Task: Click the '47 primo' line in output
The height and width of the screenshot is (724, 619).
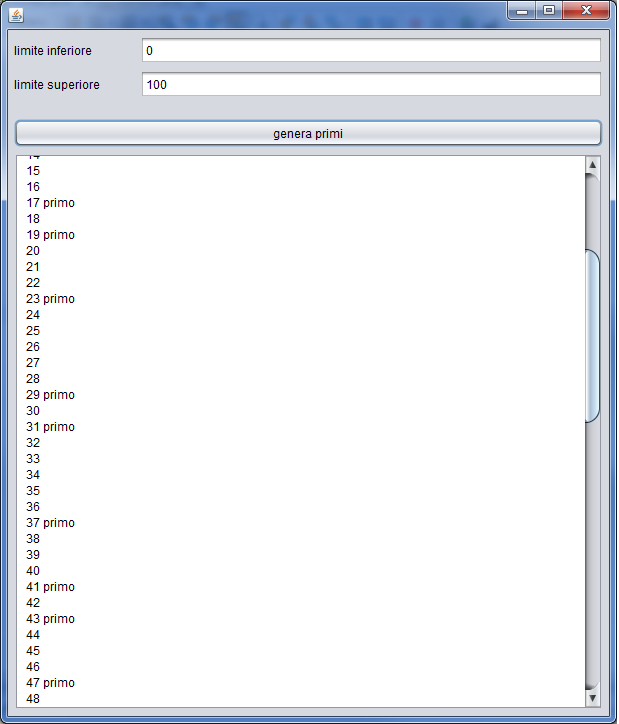Action: point(50,683)
